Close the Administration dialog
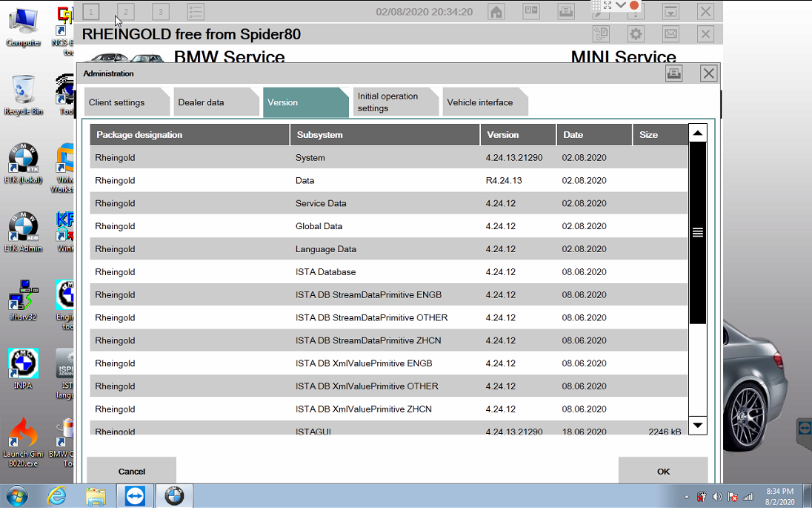The height and width of the screenshot is (508, 812). click(709, 73)
